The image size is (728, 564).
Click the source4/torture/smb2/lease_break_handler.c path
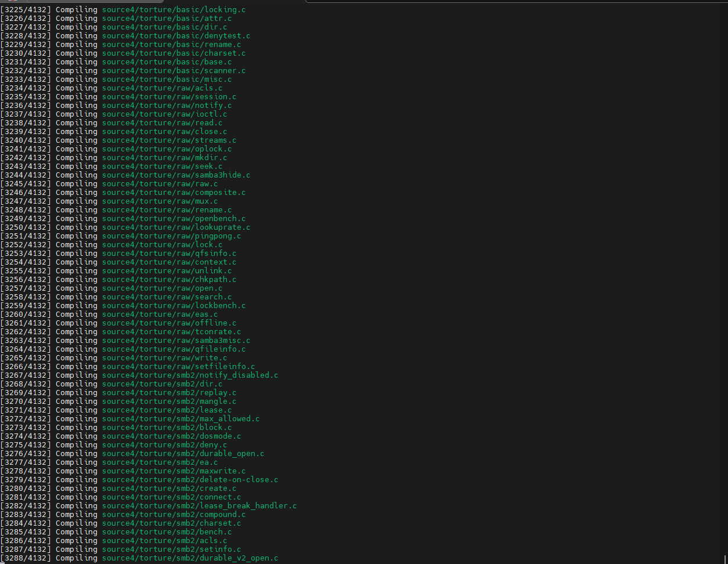[199, 506]
